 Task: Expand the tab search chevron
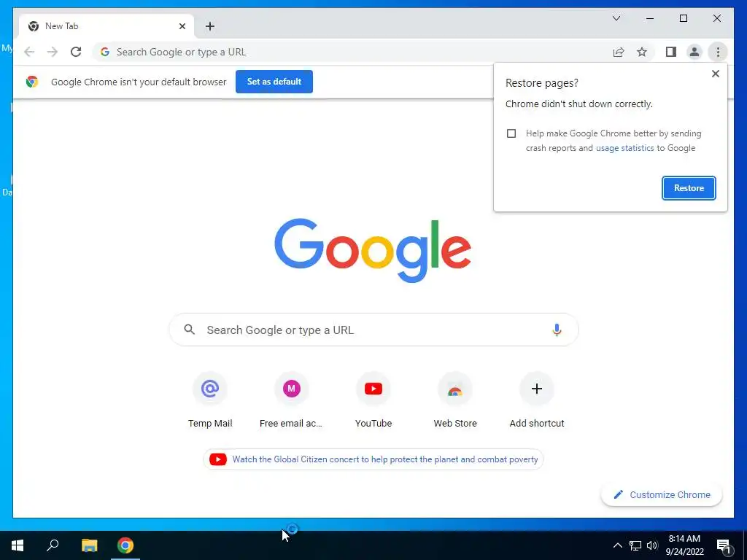616,18
